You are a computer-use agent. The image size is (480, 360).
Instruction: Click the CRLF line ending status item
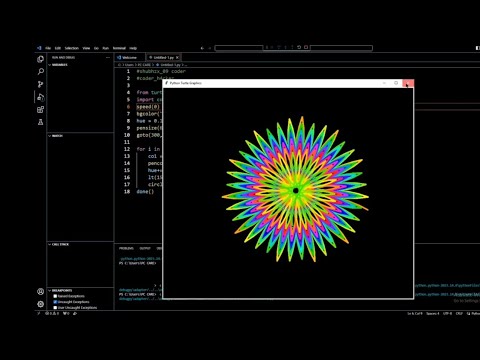click(459, 313)
